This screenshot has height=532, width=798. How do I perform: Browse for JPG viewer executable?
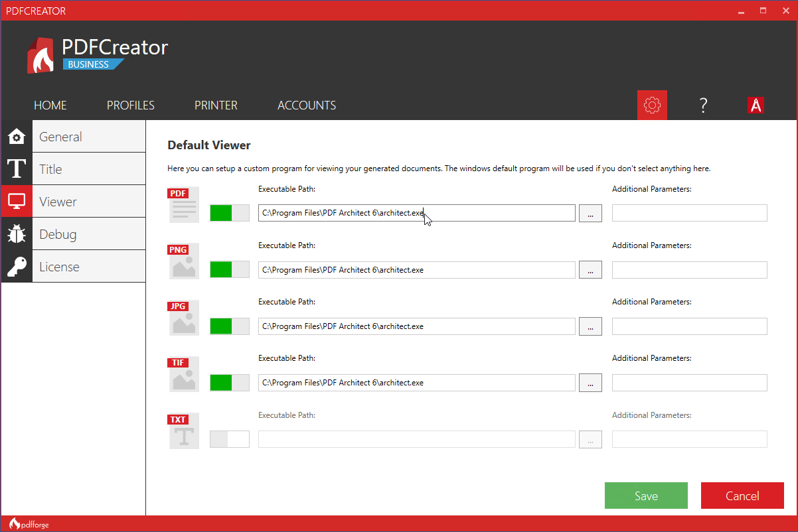[x=590, y=326]
